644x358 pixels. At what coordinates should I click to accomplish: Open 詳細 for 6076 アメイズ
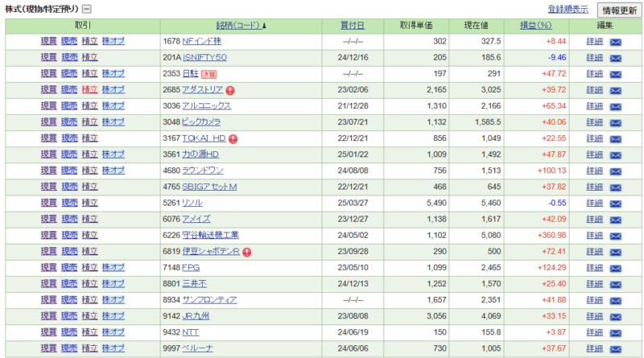pos(594,219)
